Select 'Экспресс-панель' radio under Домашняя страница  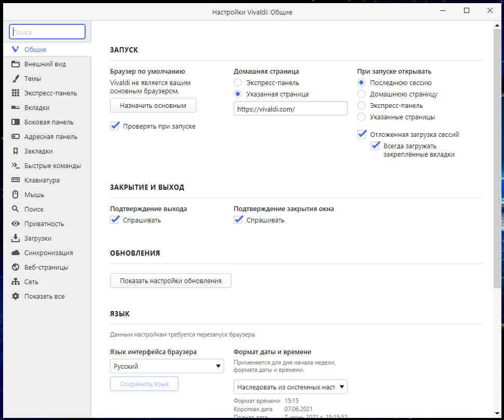[238, 83]
